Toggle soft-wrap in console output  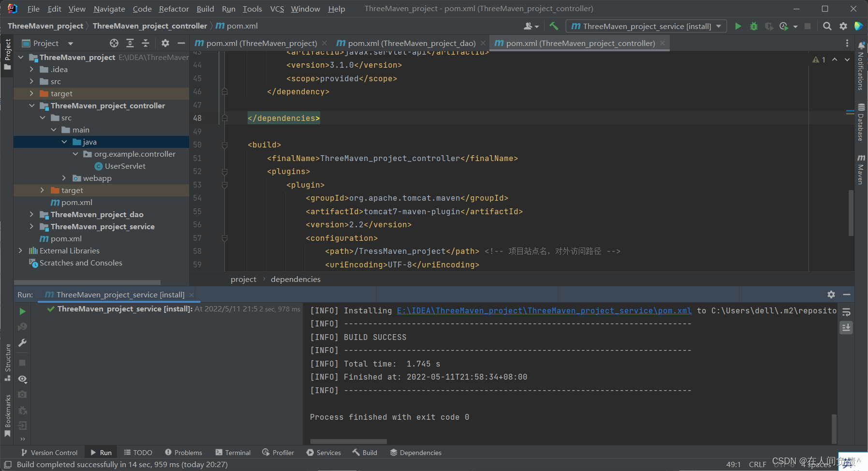846,312
